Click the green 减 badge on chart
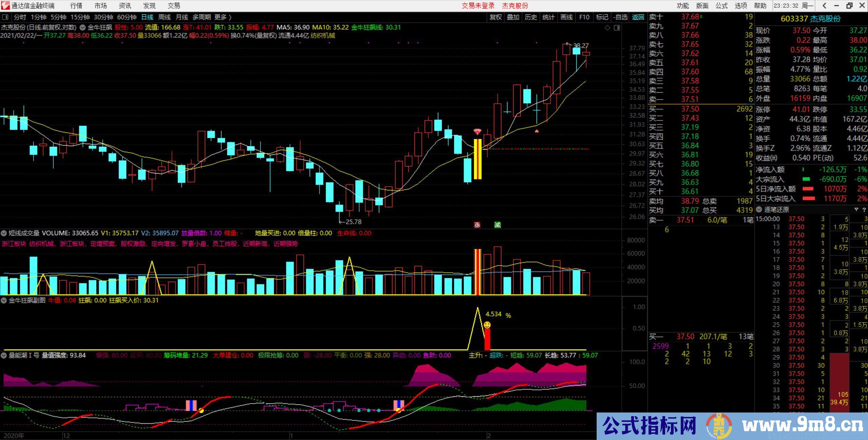The width and height of the screenshot is (868, 440). (498, 225)
